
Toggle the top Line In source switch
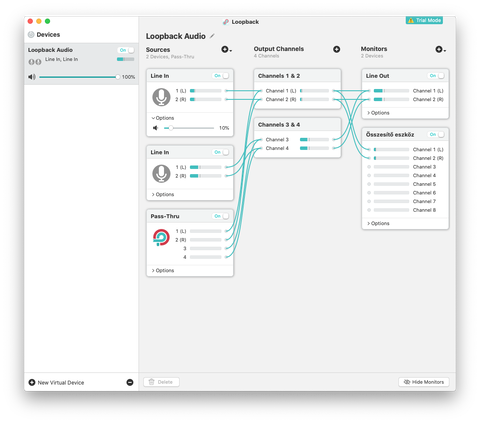tap(221, 76)
